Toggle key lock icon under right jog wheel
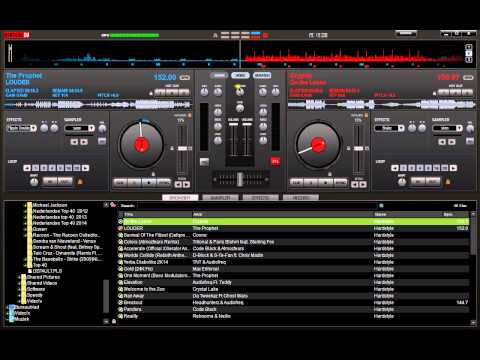 (330, 174)
